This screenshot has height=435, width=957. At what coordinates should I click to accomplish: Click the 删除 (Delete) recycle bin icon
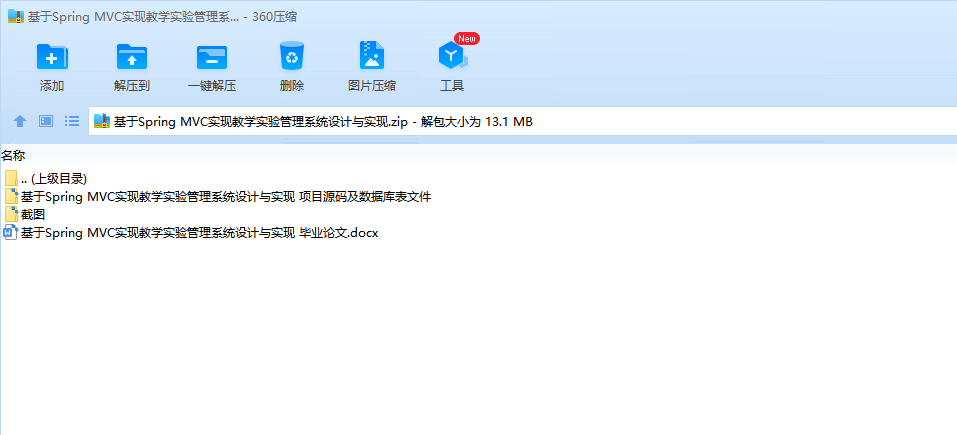pyautogui.click(x=292, y=57)
